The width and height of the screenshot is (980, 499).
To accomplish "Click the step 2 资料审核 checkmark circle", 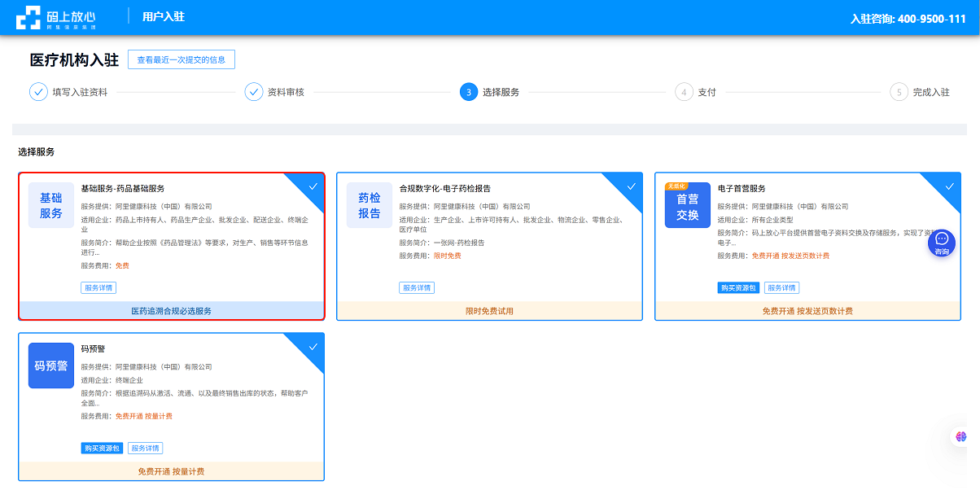I will pos(254,92).
